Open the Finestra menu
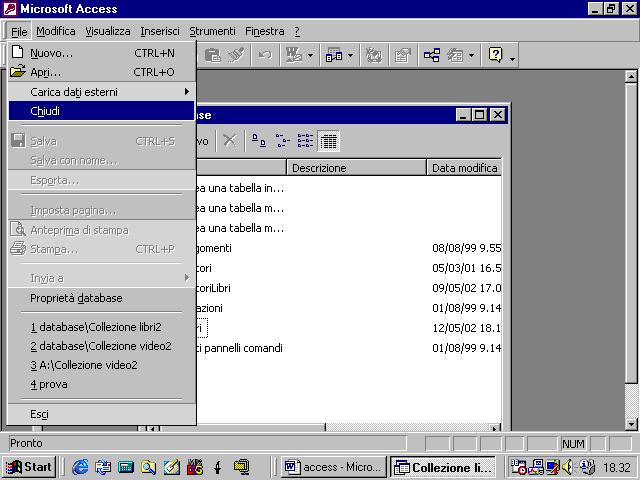This screenshot has width=640, height=480. pyautogui.click(x=264, y=31)
